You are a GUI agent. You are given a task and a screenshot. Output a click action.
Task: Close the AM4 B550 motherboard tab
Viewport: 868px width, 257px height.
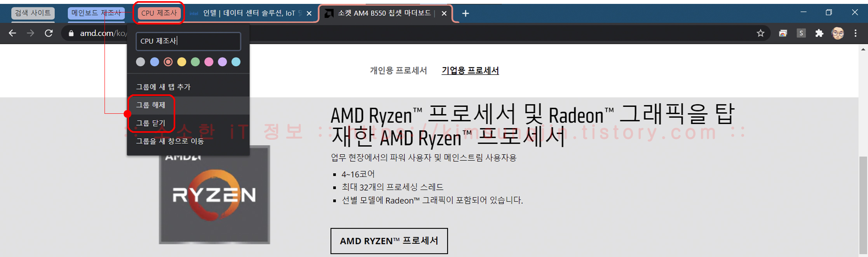444,14
